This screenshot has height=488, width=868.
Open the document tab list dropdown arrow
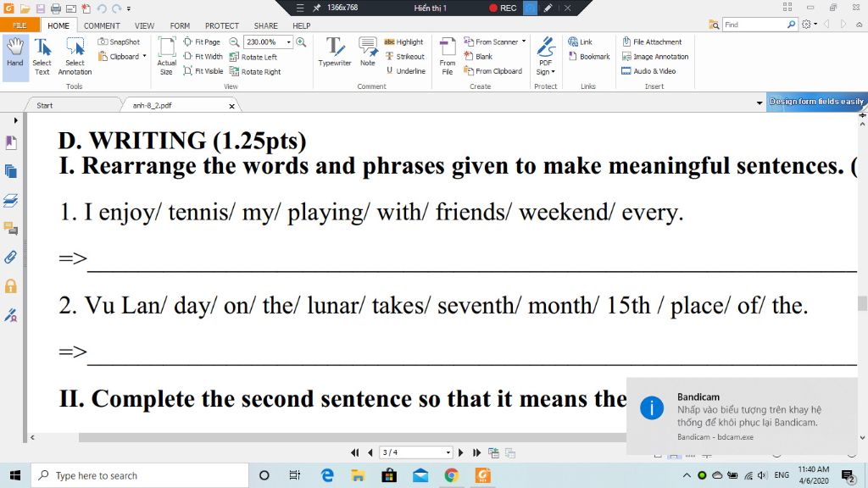[759, 103]
